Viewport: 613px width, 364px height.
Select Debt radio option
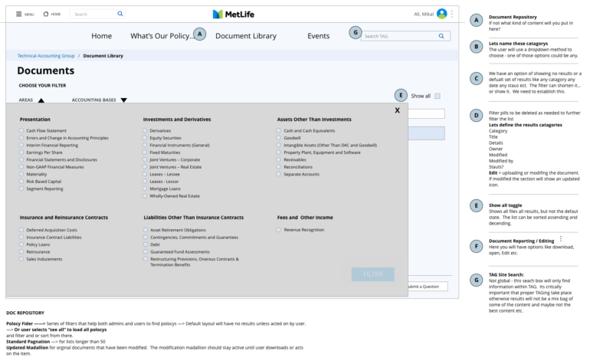[x=146, y=244]
